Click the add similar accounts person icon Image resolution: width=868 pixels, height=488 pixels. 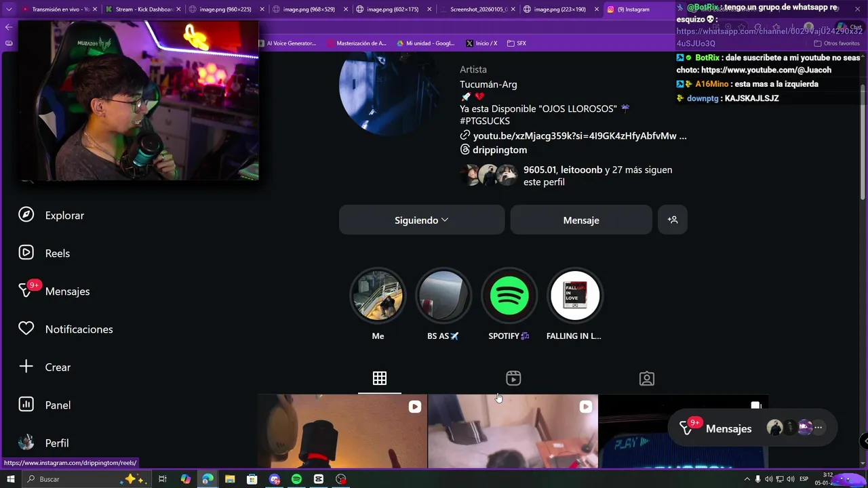pos(673,220)
